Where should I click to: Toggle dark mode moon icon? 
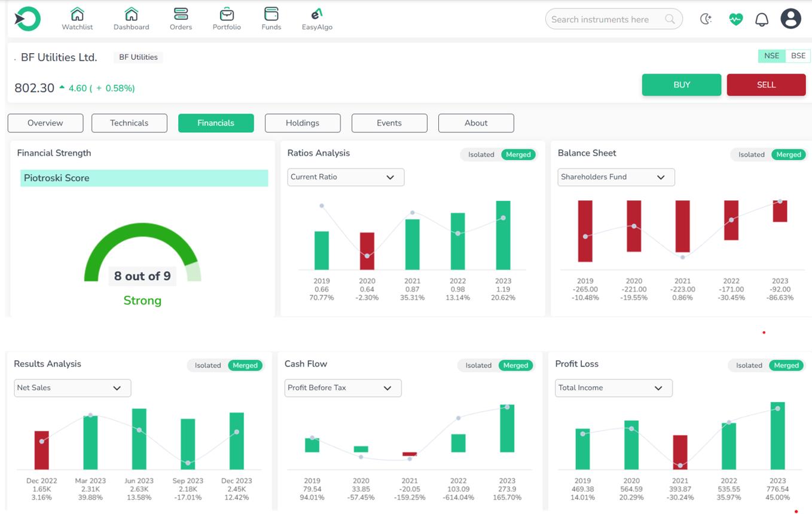pyautogui.click(x=706, y=19)
